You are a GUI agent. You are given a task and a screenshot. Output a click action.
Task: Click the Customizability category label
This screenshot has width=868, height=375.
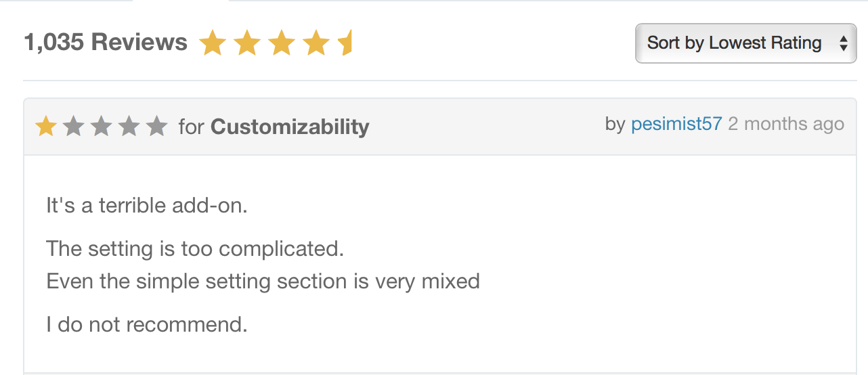290,127
